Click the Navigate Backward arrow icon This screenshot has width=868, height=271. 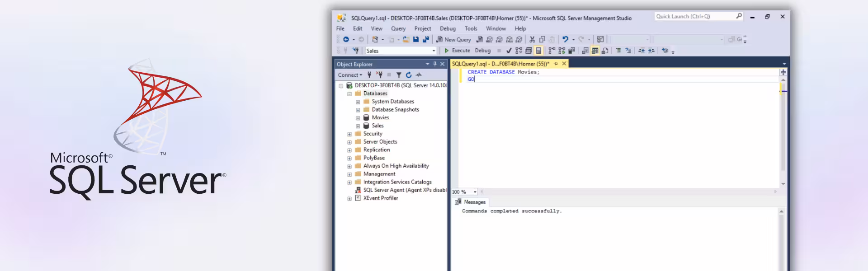[x=346, y=39]
